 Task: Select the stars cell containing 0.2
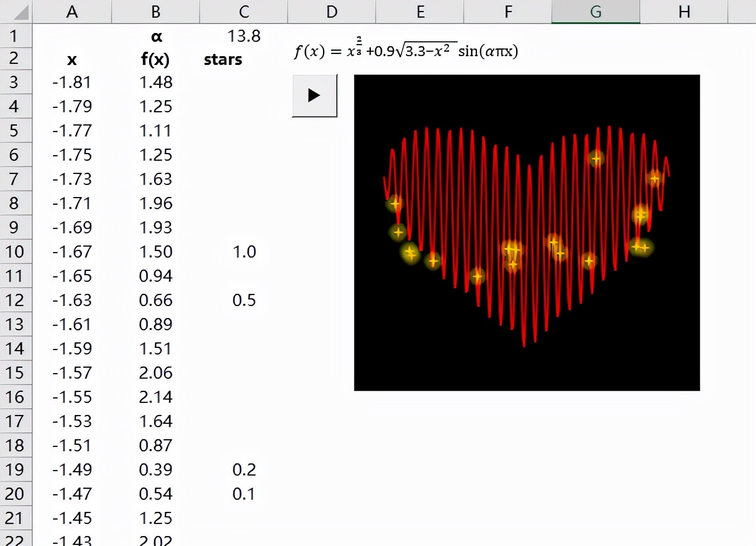point(244,469)
